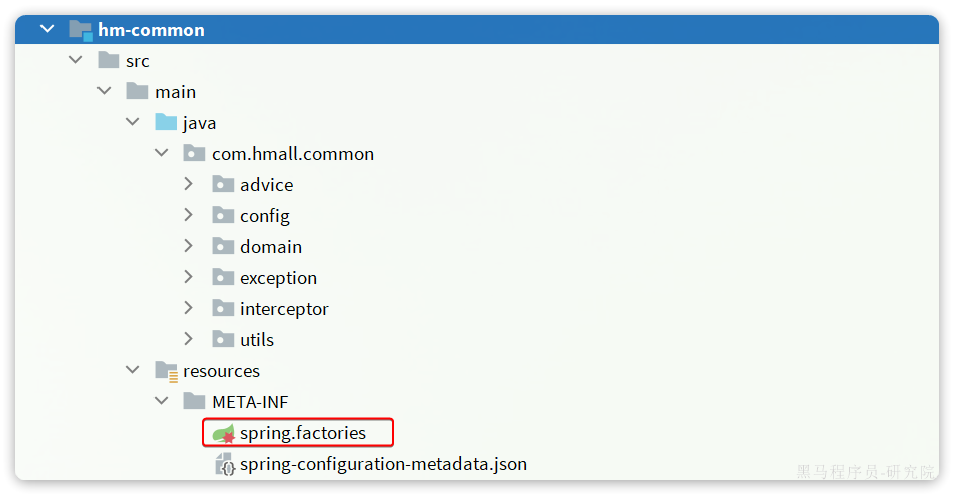The image size is (954, 497).
Task: Click the META-INF folder icon
Action: coord(195,402)
